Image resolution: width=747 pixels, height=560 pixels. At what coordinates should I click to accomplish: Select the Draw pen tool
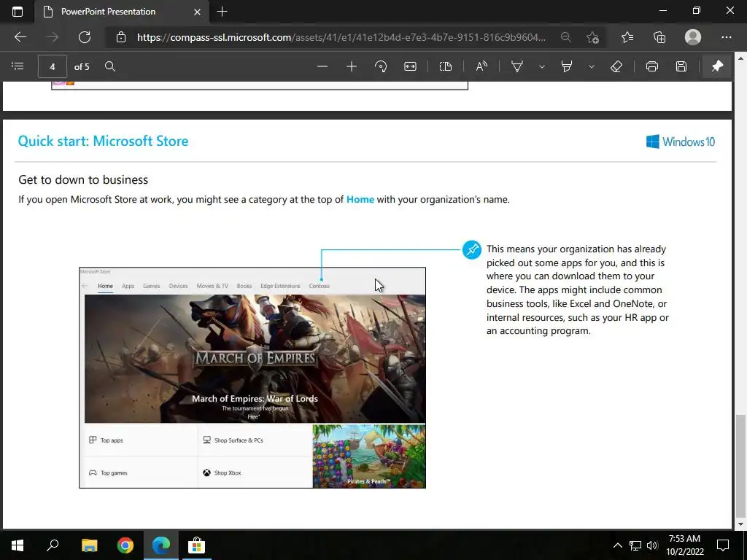[x=517, y=66]
